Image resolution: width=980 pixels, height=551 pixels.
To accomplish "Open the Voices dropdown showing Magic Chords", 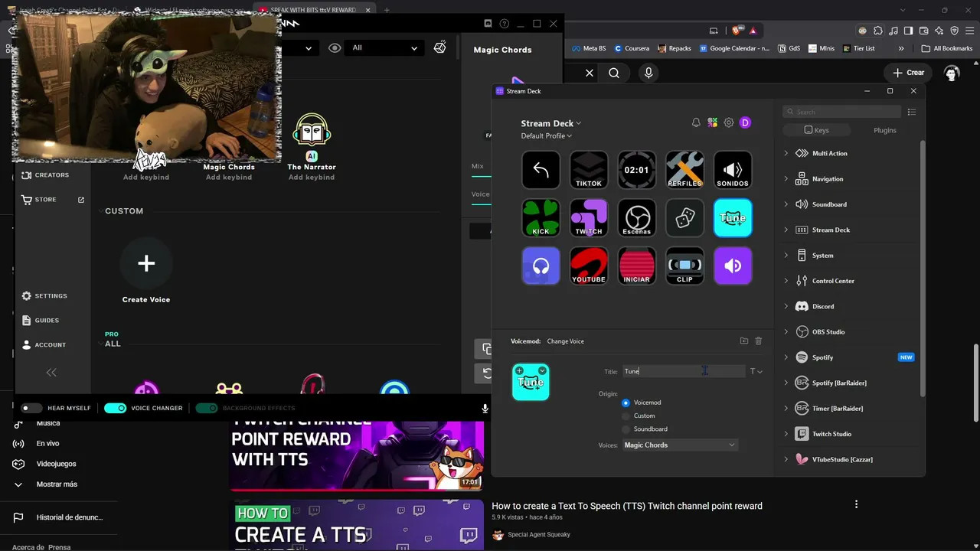I will click(x=680, y=445).
